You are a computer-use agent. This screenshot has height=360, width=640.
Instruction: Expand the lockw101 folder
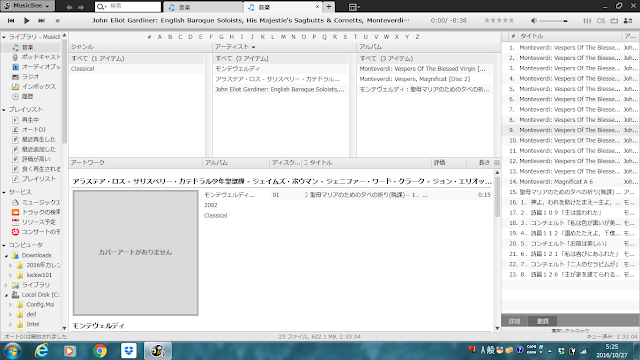(x=11, y=275)
